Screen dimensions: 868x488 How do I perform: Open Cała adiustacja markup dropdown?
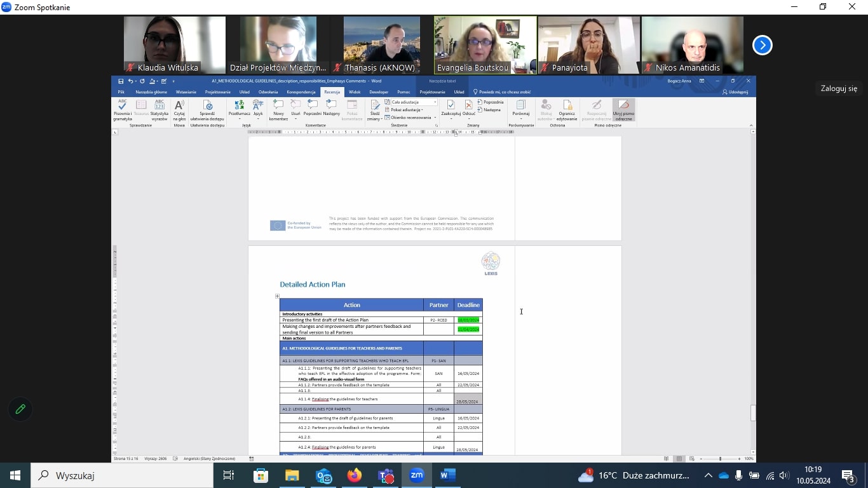[x=414, y=102]
